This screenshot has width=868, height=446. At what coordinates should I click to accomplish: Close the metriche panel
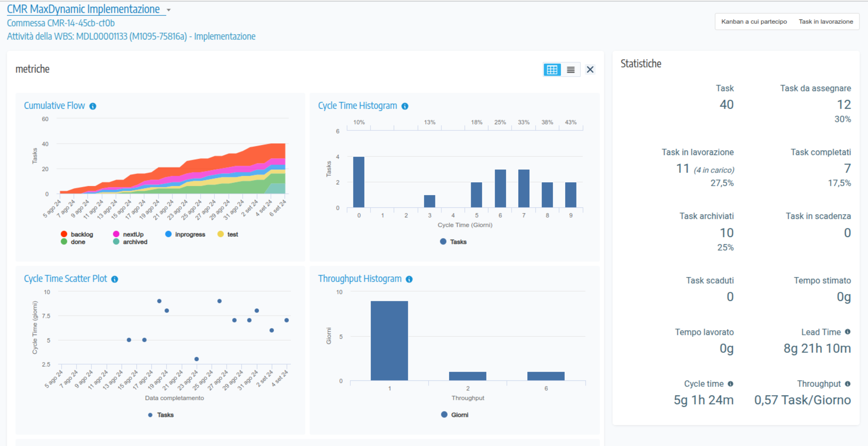pos(590,70)
